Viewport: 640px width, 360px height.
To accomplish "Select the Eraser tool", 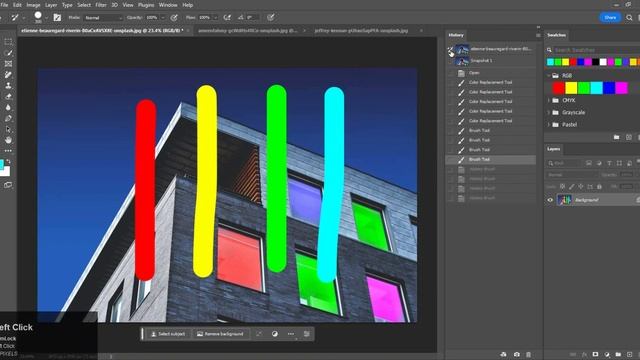I will tap(8, 97).
